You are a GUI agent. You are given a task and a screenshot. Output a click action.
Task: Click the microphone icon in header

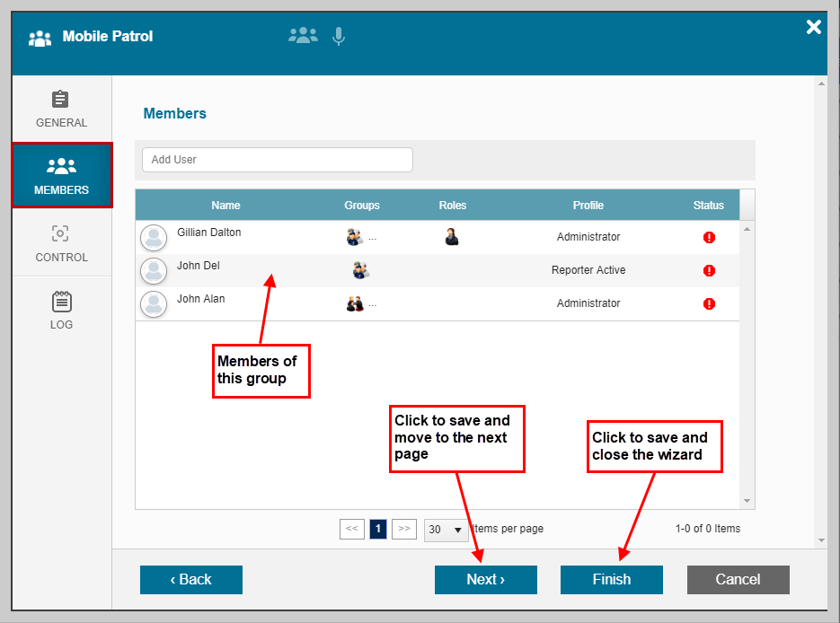pos(339,37)
